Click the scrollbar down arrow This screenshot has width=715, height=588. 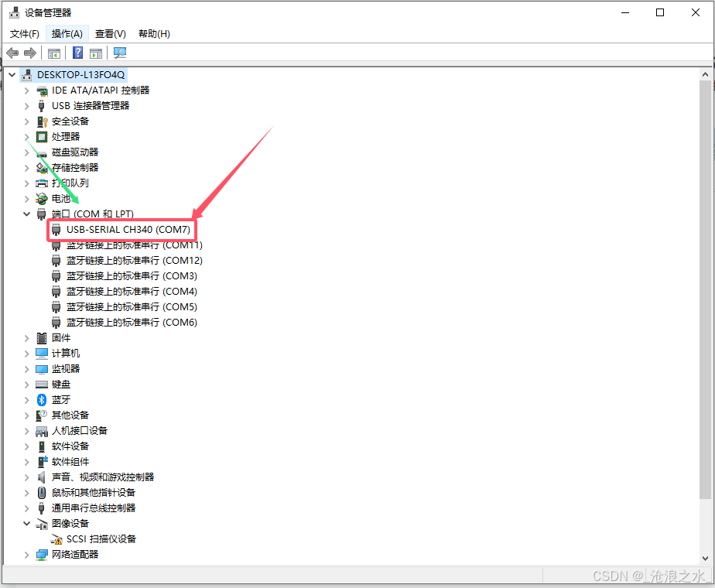[705, 559]
